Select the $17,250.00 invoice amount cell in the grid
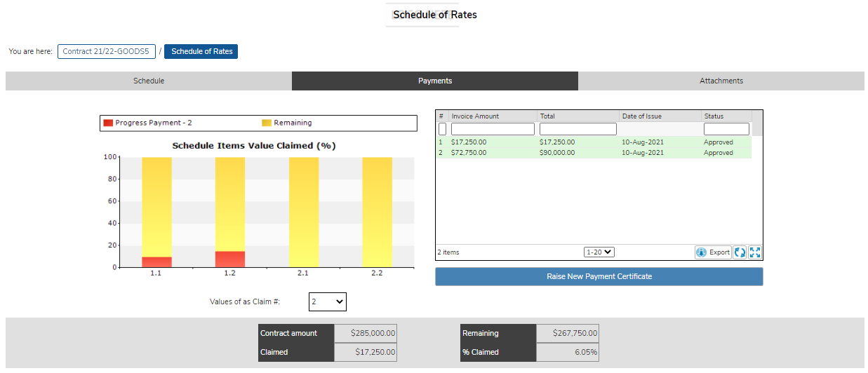This screenshot has height=373, width=868. point(469,142)
